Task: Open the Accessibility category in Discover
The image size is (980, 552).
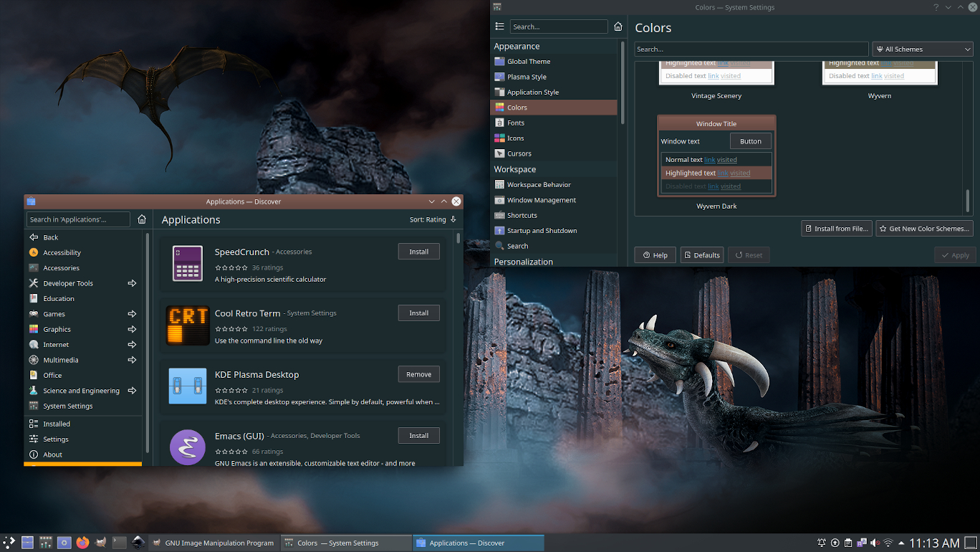Action: (x=85, y=252)
